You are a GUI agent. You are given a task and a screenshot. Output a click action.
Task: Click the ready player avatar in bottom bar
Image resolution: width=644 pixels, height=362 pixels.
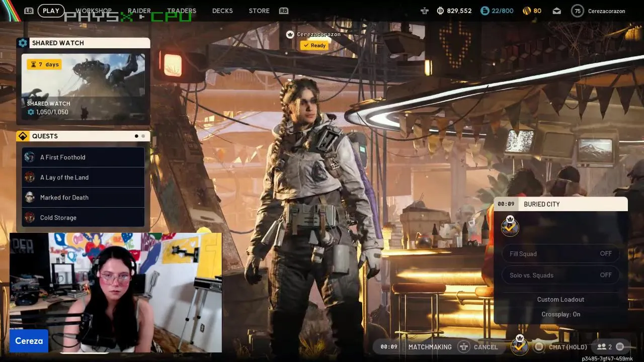coord(520,345)
